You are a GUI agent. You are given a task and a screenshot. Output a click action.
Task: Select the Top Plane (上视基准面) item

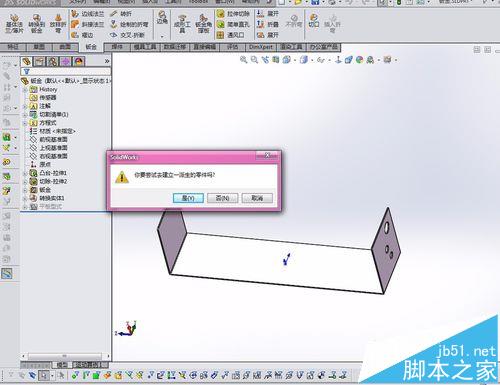coord(49,148)
